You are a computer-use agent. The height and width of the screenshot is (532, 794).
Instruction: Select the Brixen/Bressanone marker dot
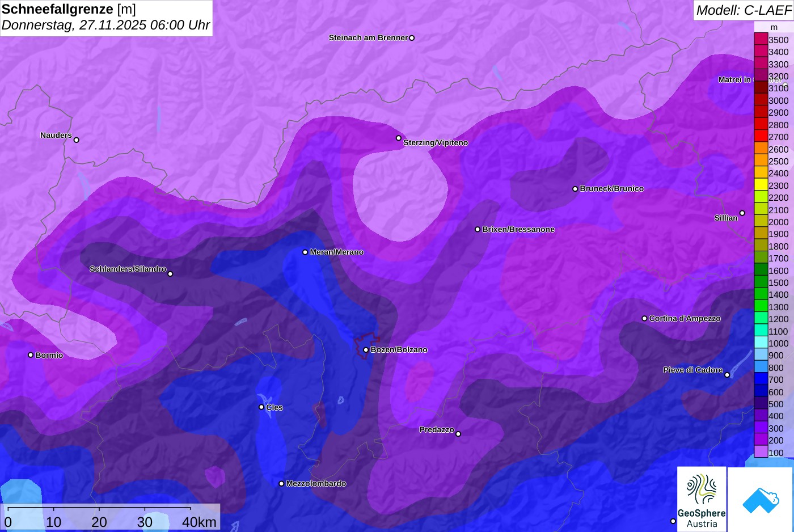[x=478, y=230]
